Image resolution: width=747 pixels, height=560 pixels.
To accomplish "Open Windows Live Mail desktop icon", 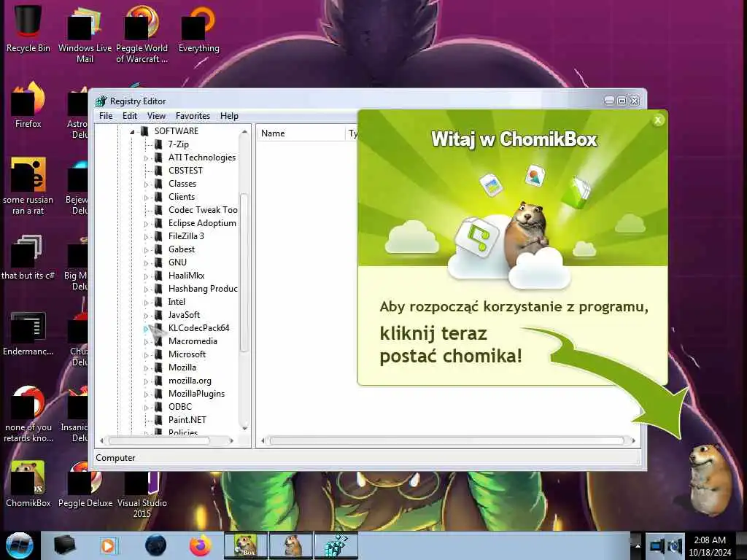I will point(85,34).
